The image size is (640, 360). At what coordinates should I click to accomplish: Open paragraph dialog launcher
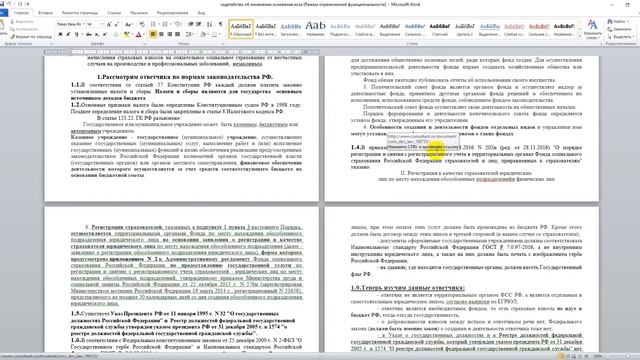223,44
